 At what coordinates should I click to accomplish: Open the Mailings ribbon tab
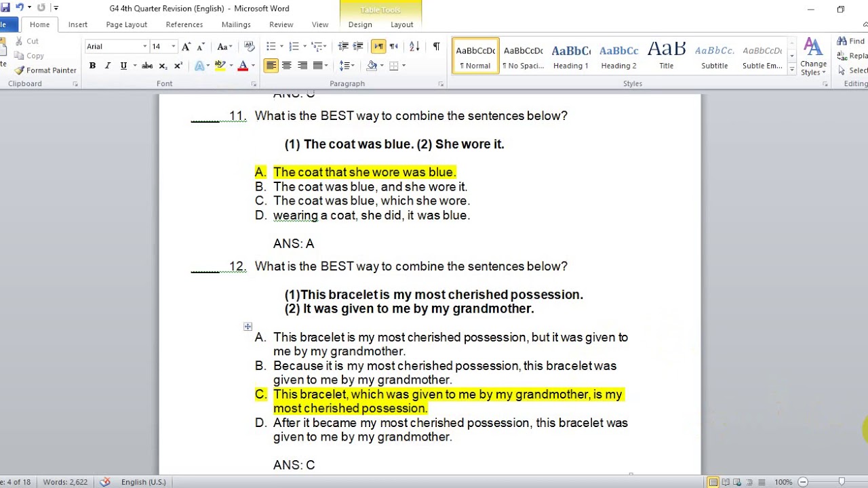[236, 24]
